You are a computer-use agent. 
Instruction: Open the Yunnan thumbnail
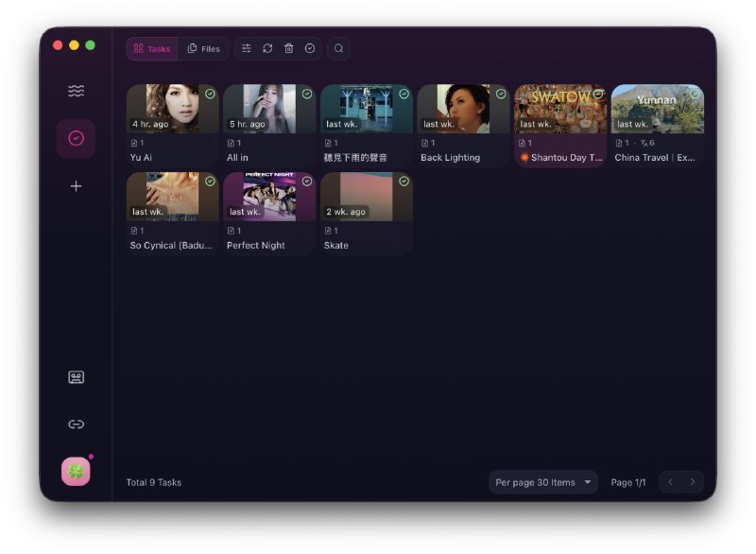(658, 109)
